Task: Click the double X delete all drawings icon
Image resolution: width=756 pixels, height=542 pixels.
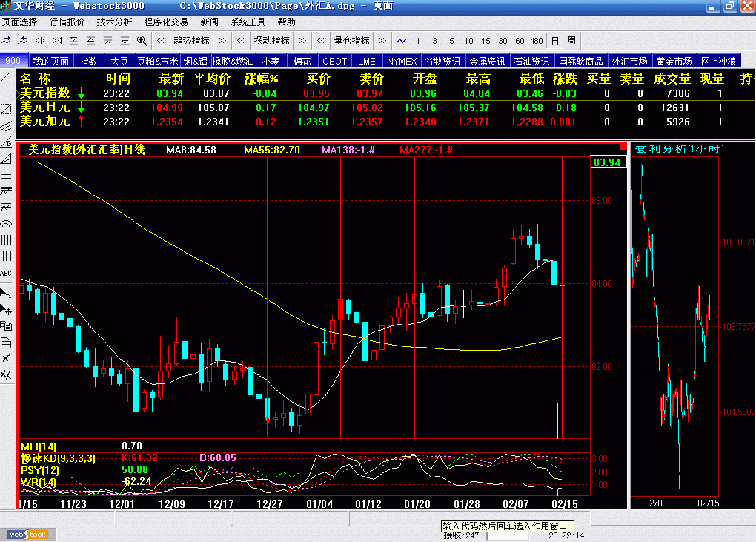Action: point(6,374)
